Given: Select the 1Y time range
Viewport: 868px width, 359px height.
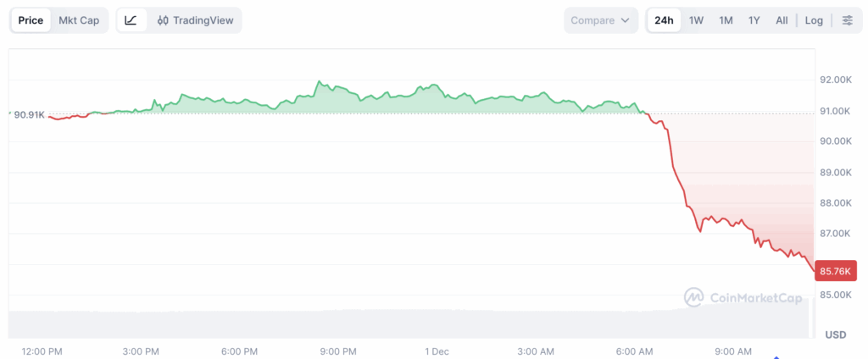Looking at the screenshot, I should pos(754,20).
